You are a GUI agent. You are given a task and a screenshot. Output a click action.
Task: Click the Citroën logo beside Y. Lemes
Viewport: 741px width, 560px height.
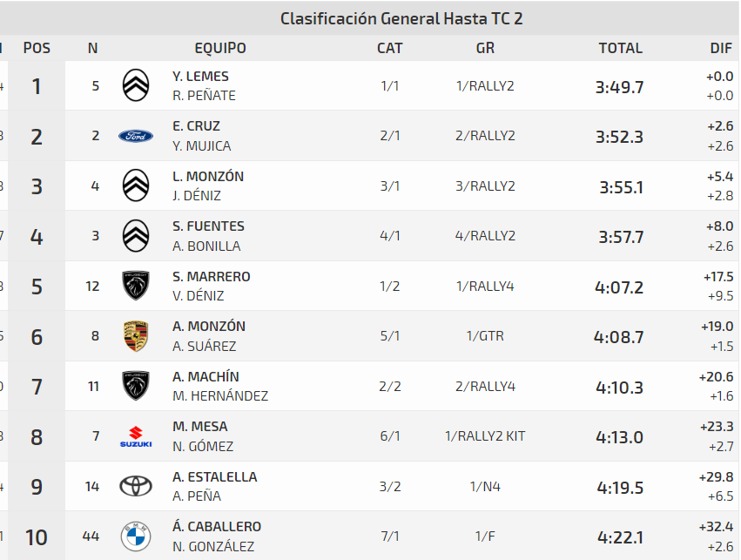click(x=135, y=85)
